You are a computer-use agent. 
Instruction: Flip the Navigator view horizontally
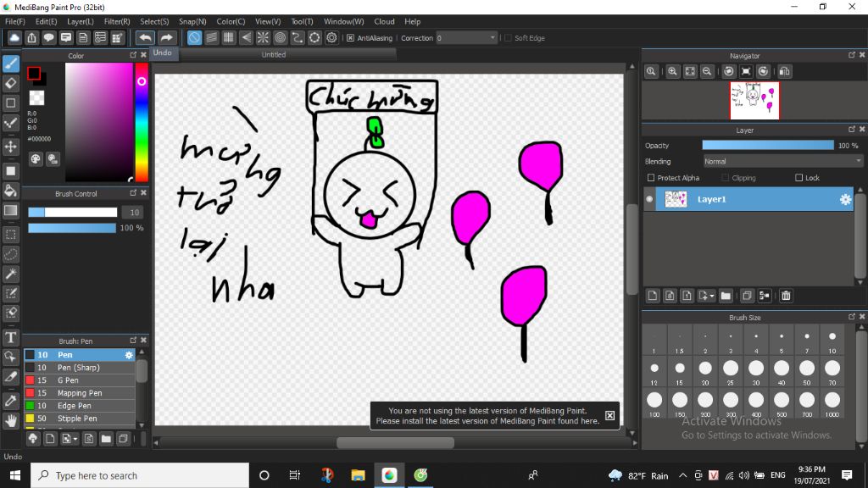tap(784, 72)
